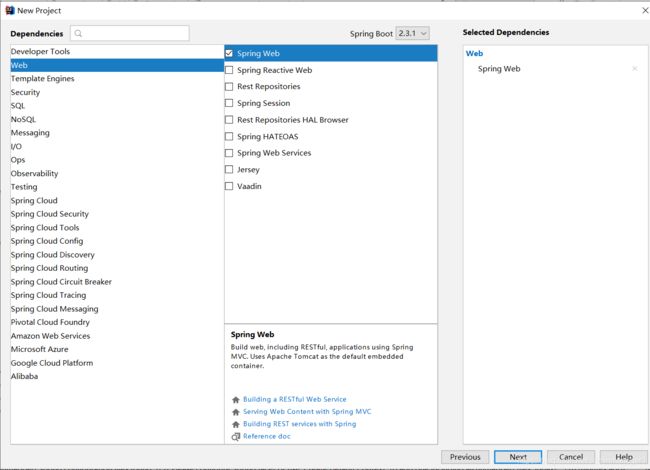This screenshot has width=650, height=470.
Task: Click the home icon beside Serving Web Content
Action: [x=235, y=412]
